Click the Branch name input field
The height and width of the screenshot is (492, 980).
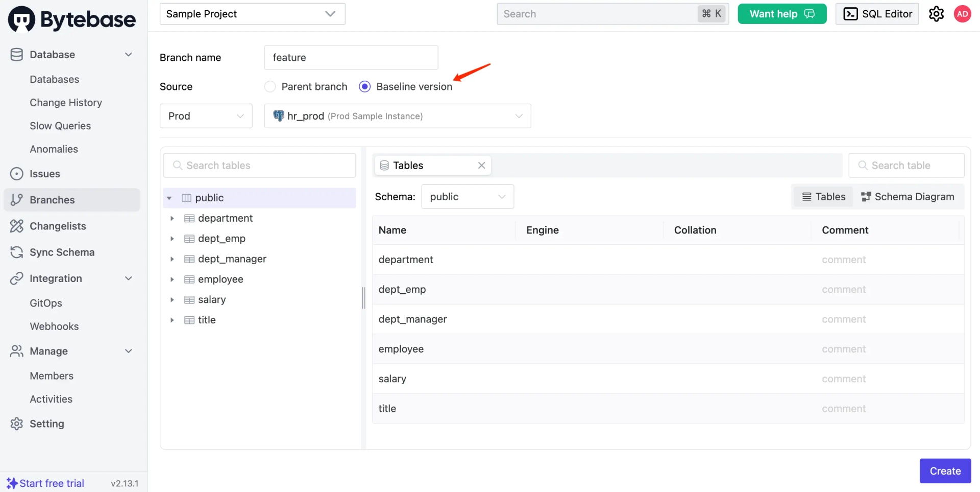pyautogui.click(x=351, y=57)
